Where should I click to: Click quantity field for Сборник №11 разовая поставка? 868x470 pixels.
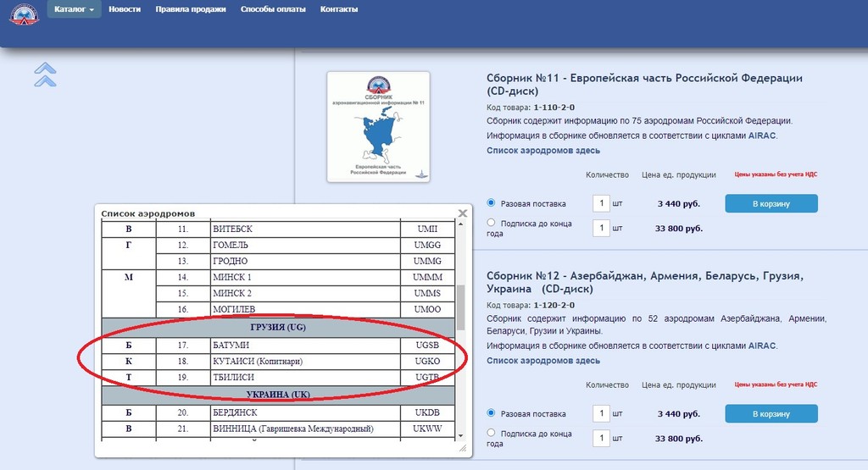(601, 203)
